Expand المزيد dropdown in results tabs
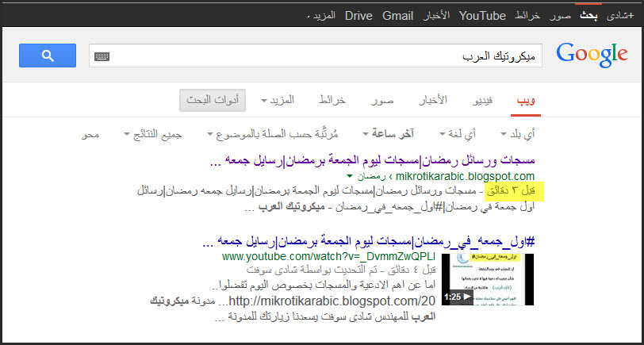 pos(278,100)
